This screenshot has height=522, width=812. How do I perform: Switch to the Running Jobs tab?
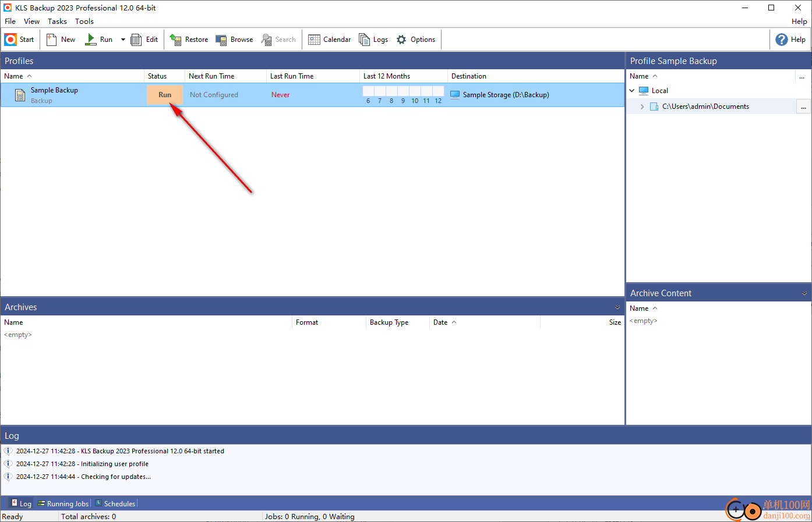[x=63, y=504]
